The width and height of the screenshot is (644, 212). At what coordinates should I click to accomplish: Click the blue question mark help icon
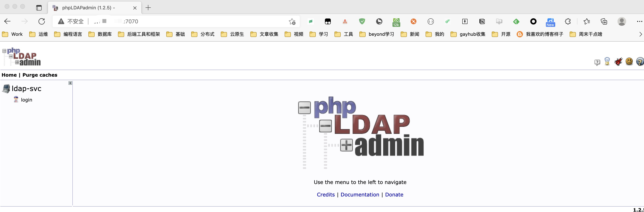(640, 61)
